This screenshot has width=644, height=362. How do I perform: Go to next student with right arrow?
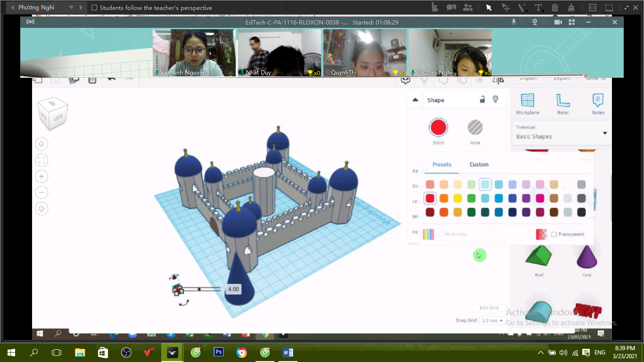(82, 8)
